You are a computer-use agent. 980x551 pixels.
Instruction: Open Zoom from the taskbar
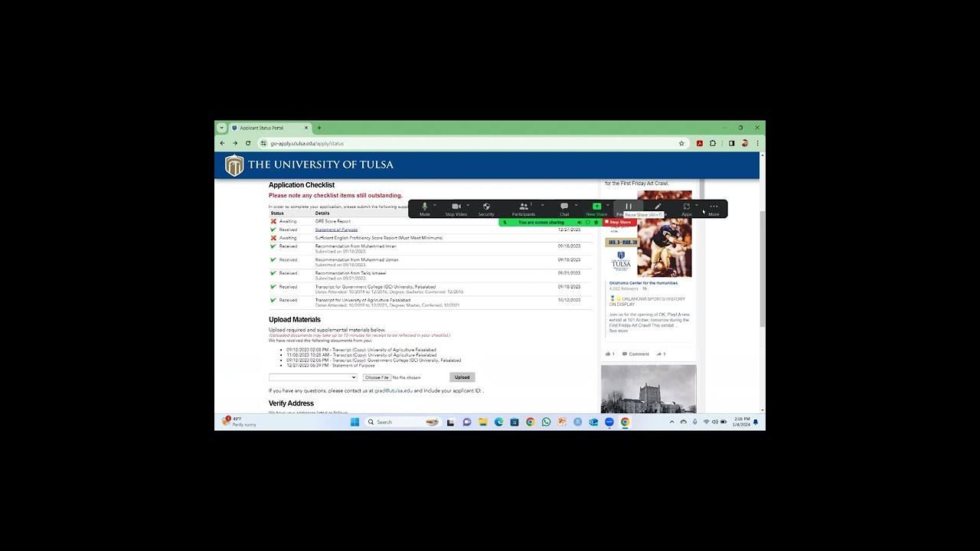(609, 422)
